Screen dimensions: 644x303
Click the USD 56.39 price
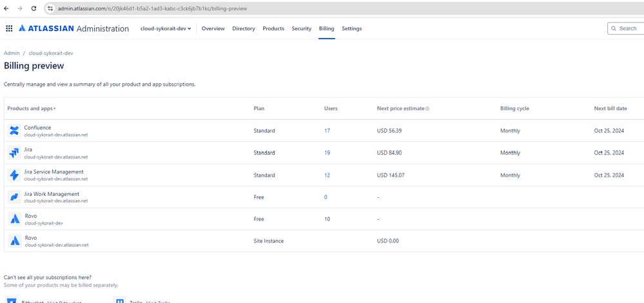(389, 131)
